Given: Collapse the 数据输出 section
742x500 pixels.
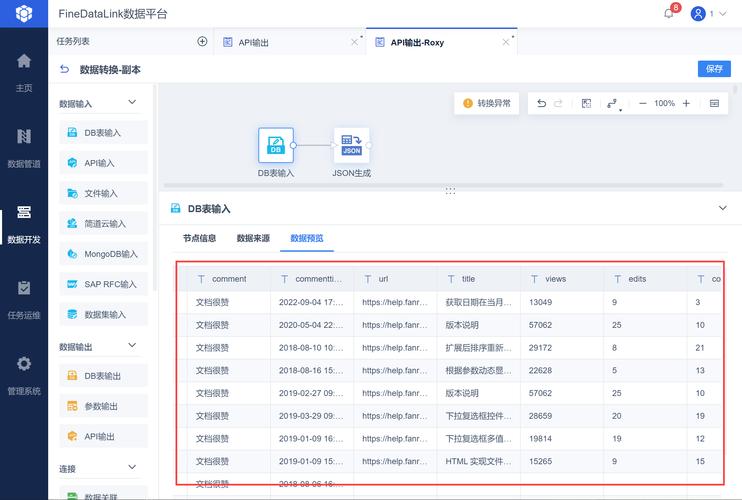Looking at the screenshot, I should click(132, 345).
